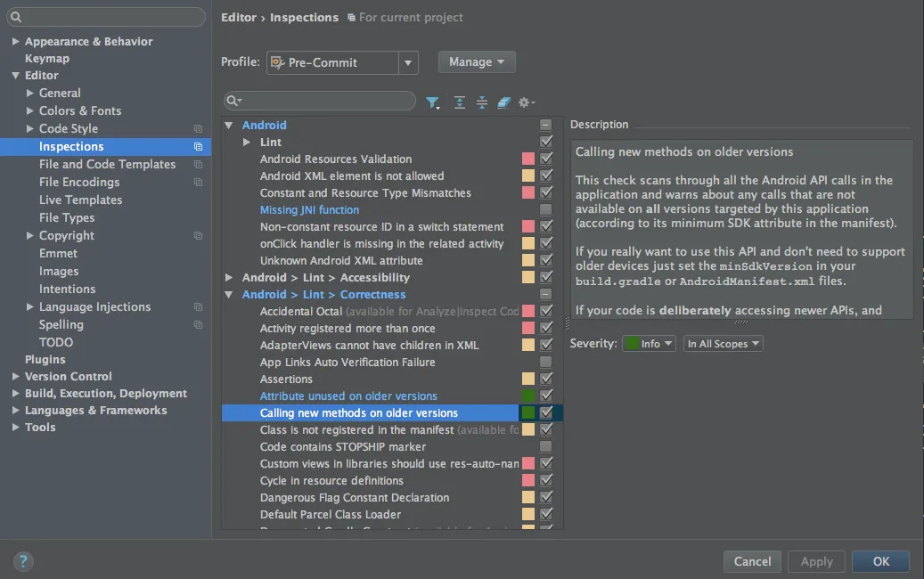The height and width of the screenshot is (579, 924).
Task: Enable App Links Auto Verification Failure checkbox
Action: 546,362
